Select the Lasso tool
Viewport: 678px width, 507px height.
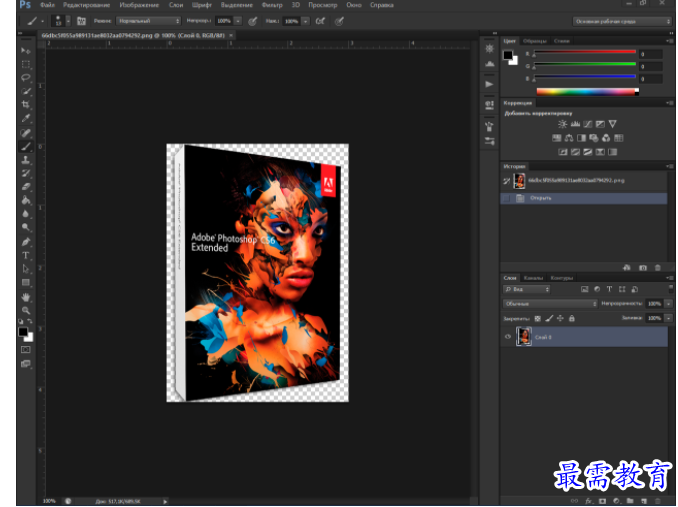[26, 77]
